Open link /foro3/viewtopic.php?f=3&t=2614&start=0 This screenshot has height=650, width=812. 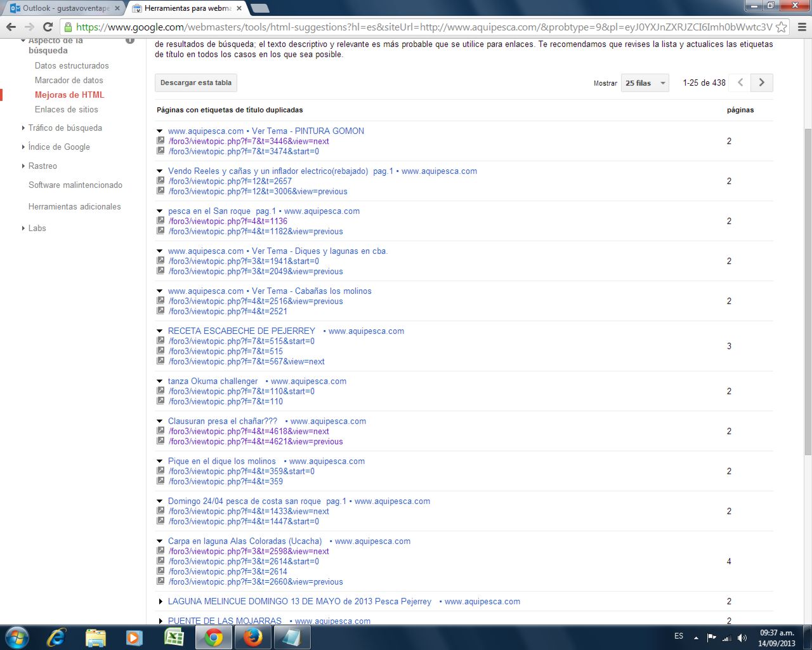coord(244,561)
